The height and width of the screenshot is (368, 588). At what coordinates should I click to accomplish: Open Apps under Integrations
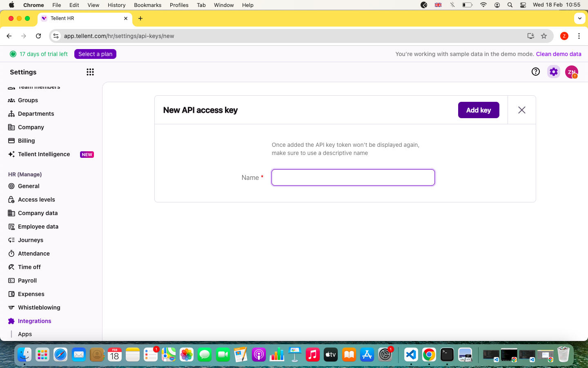click(x=25, y=334)
